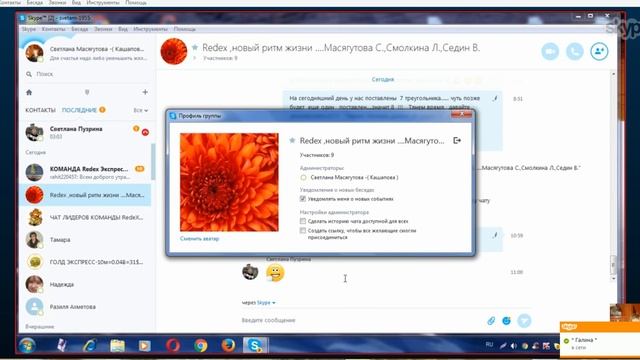Image resolution: width=640 pixels, height=360 pixels.
Task: Open the Беседа menu in Skype window
Action: [80, 29]
